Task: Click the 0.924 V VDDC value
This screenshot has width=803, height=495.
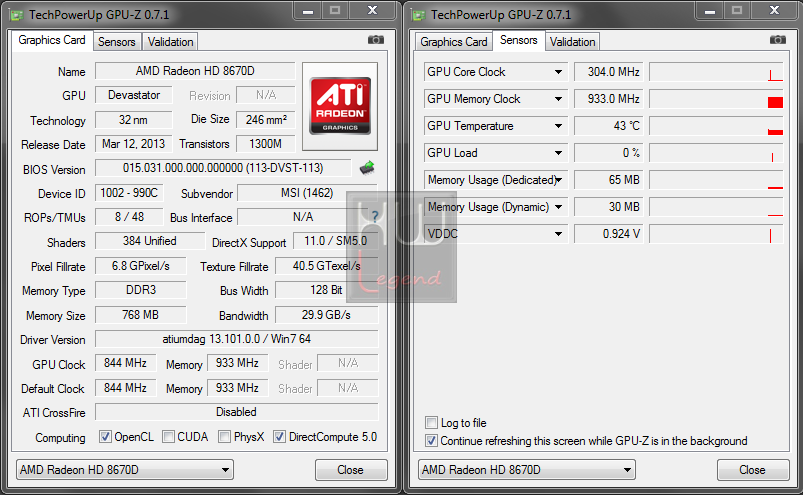Action: click(609, 234)
